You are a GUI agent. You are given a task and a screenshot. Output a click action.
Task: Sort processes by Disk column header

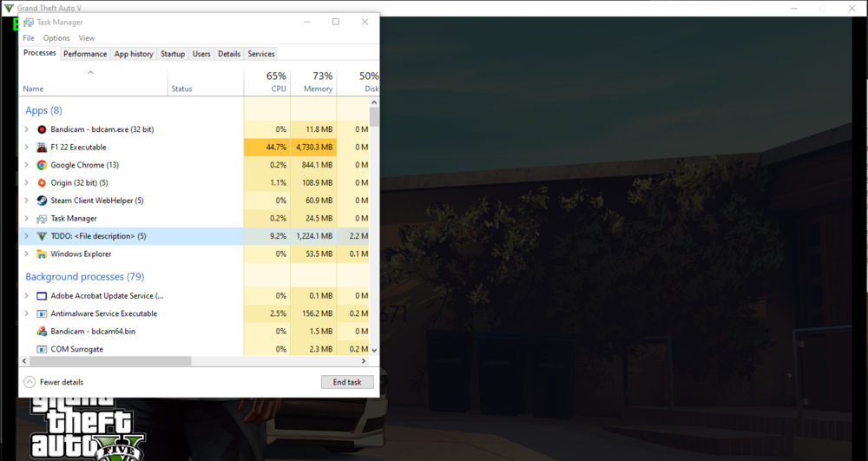(x=358, y=82)
